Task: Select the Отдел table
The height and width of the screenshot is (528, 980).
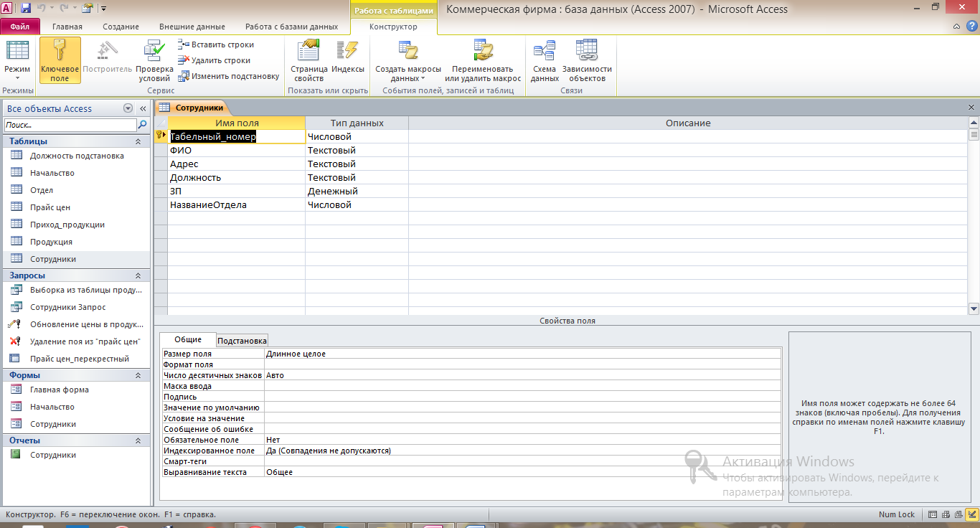Action: (76, 190)
